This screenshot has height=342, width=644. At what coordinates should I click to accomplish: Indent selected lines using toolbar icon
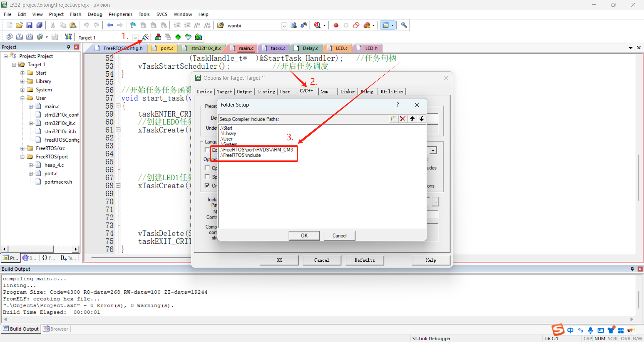177,25
